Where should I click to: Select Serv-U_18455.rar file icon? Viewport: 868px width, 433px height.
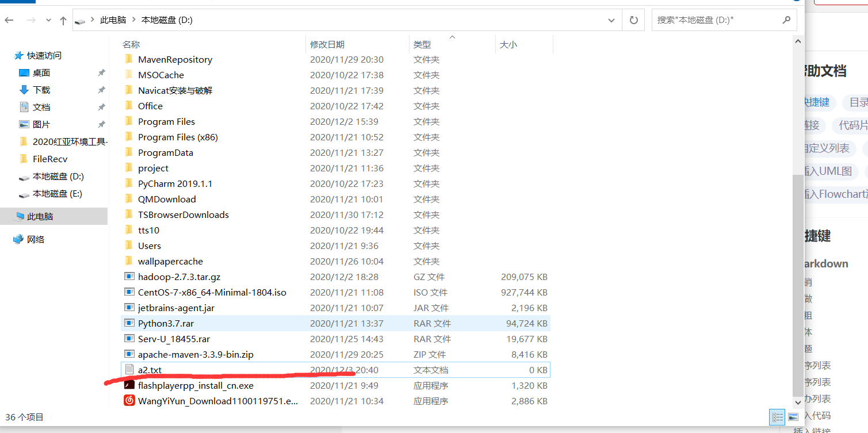click(x=129, y=339)
